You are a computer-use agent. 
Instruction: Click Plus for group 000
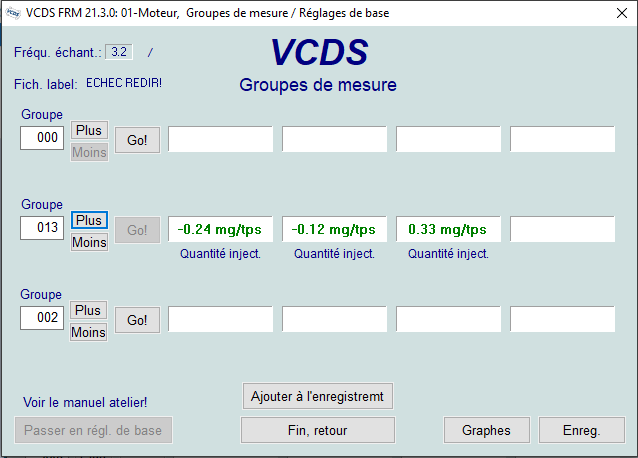tap(89, 130)
